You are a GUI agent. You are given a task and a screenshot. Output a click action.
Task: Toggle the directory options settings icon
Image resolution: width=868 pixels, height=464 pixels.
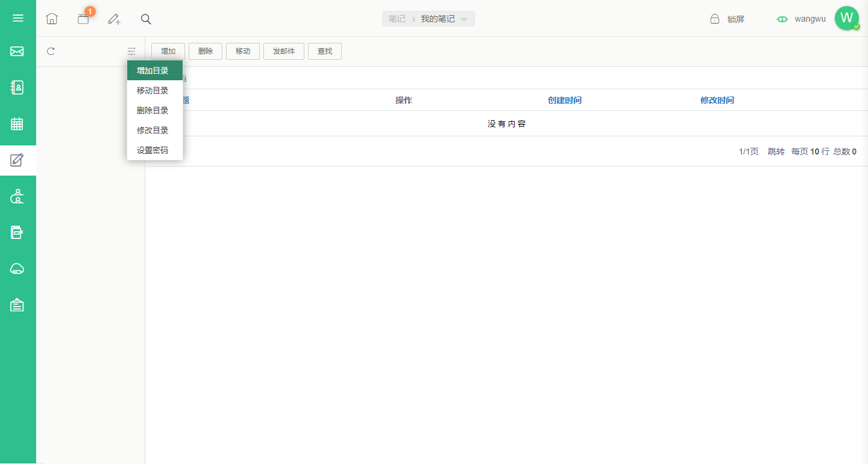pyautogui.click(x=131, y=51)
